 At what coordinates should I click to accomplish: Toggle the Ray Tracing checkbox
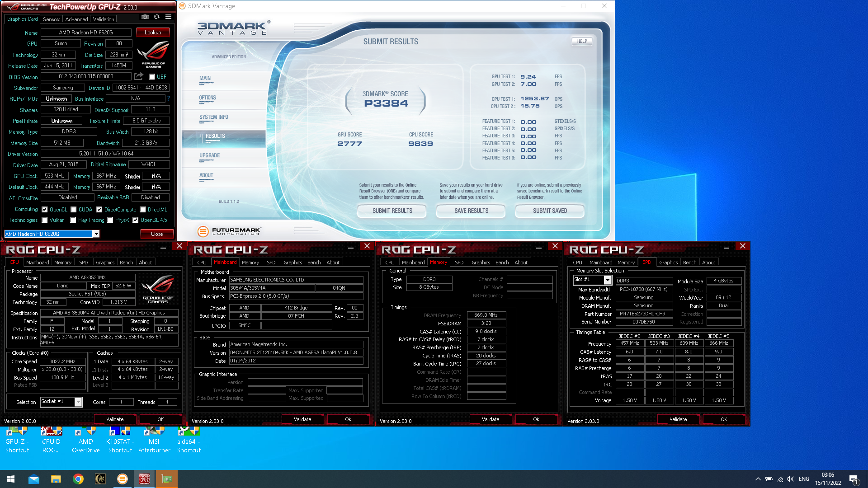[73, 220]
